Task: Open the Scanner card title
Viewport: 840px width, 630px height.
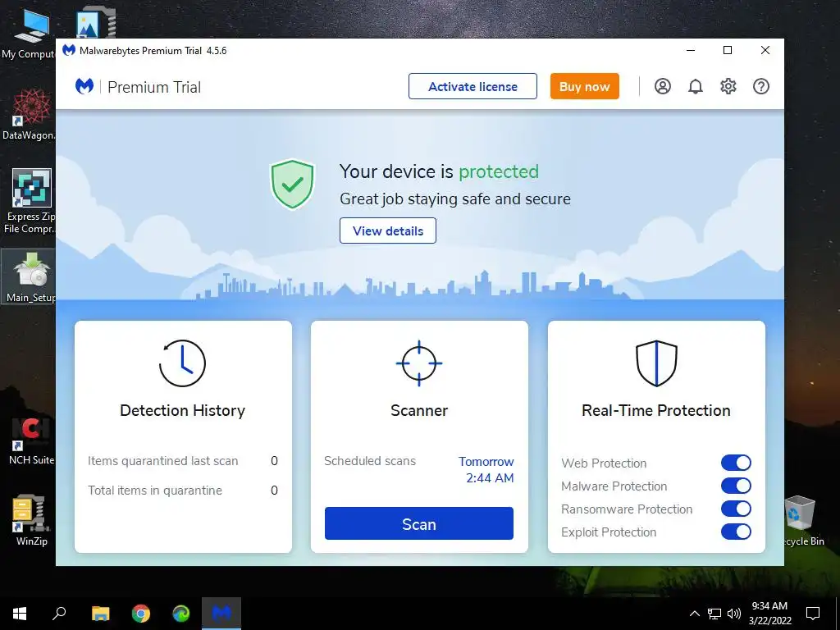Action: (x=419, y=410)
